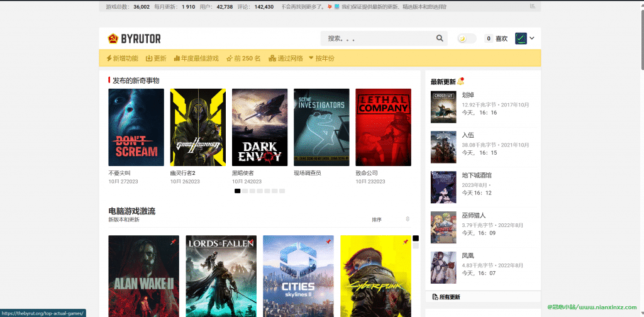Open the 划掉 Crossout thumbnail
Screen dimensions: 644x317
tap(443, 107)
